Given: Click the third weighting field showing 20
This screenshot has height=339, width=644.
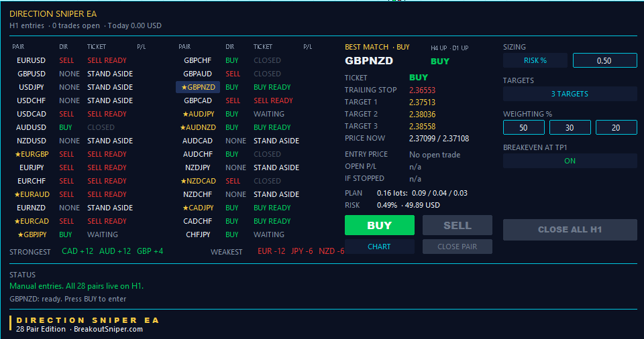Looking at the screenshot, I should pyautogui.click(x=616, y=128).
